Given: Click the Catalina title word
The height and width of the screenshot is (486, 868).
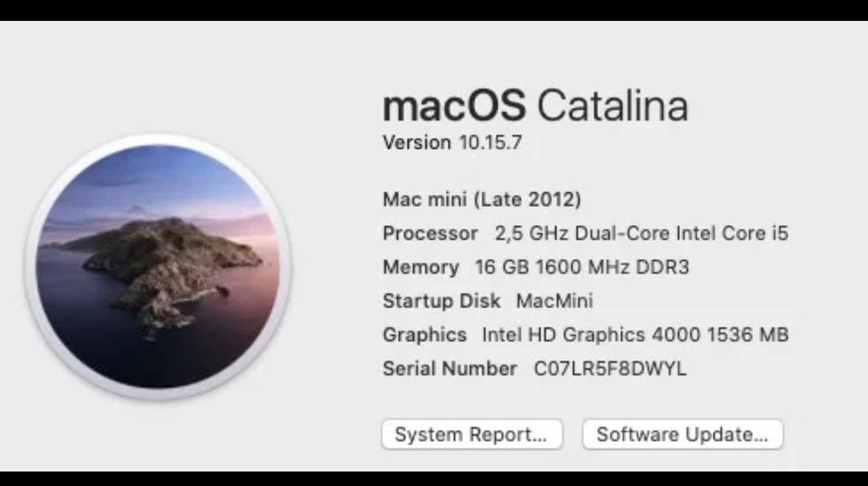Looking at the screenshot, I should [x=612, y=106].
